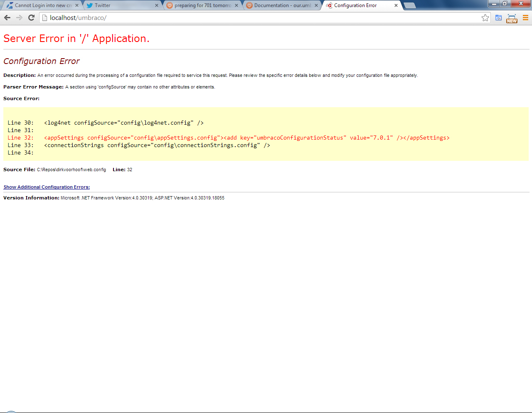Click the screenshot extension with NEW badge
The height and width of the screenshot is (413, 532).
[x=512, y=18]
